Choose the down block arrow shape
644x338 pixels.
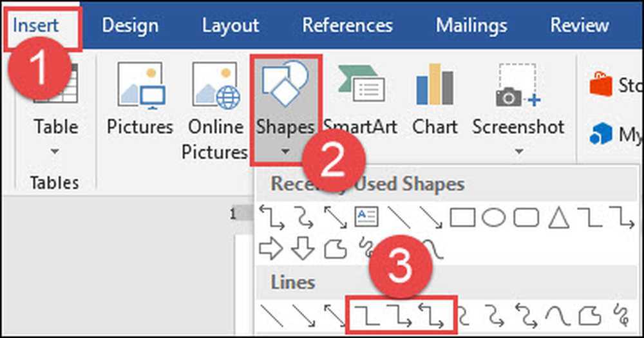[303, 249]
